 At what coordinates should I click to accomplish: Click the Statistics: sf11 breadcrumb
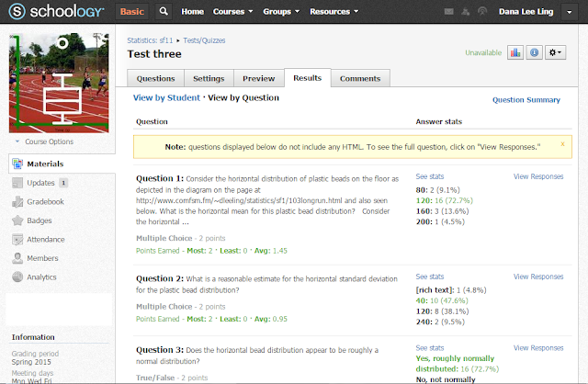pyautogui.click(x=150, y=40)
